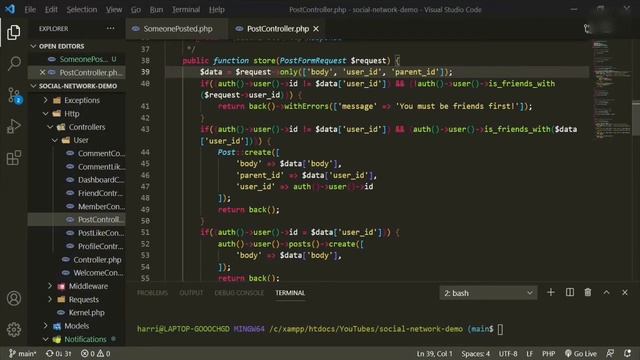Open the File menu
Viewport: 640px width, 360px height.
[x=30, y=9]
